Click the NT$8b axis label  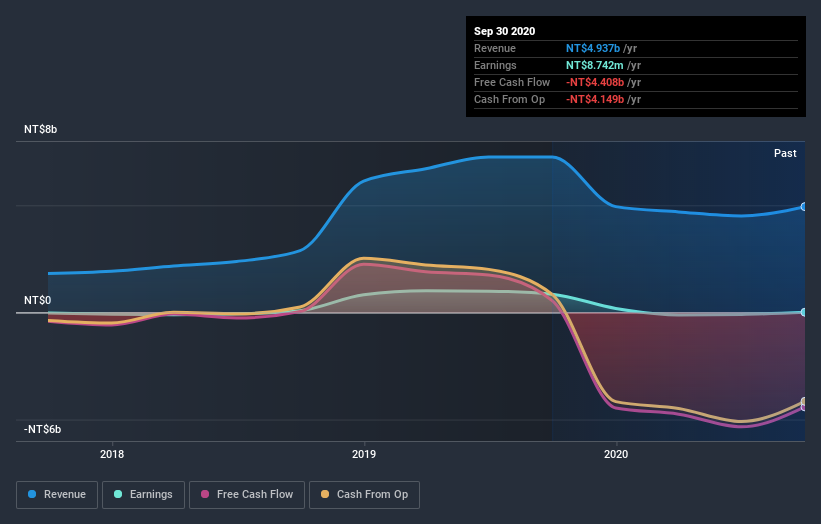click(x=40, y=129)
